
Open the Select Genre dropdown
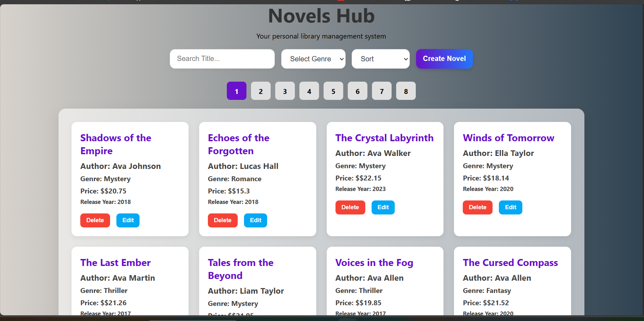313,59
